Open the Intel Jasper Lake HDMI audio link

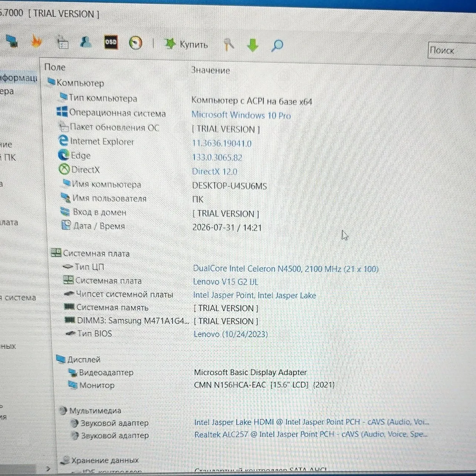tap(312, 422)
